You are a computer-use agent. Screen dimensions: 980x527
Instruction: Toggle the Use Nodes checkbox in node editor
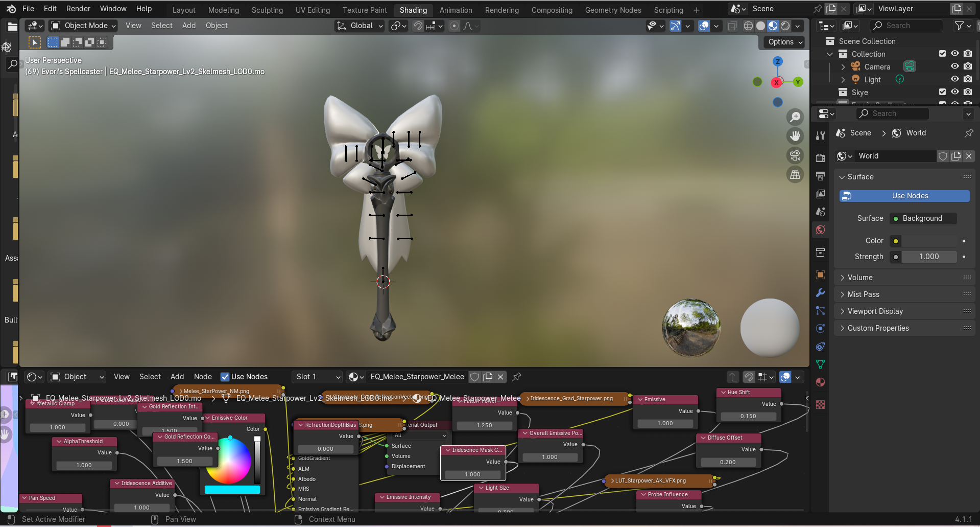pos(225,377)
